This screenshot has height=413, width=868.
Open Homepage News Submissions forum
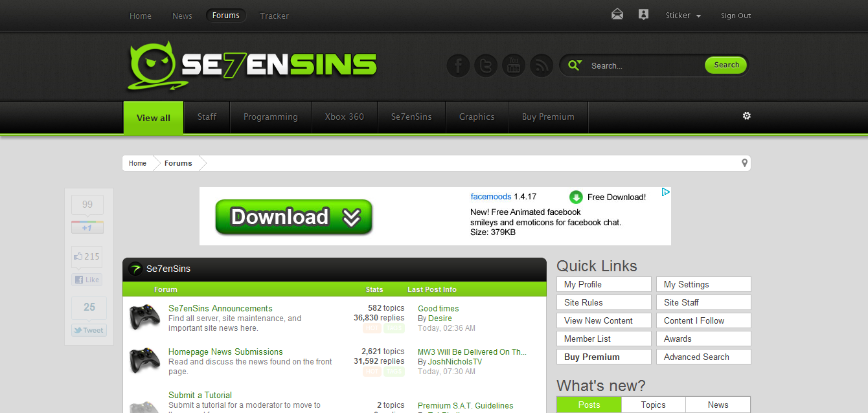click(x=225, y=352)
